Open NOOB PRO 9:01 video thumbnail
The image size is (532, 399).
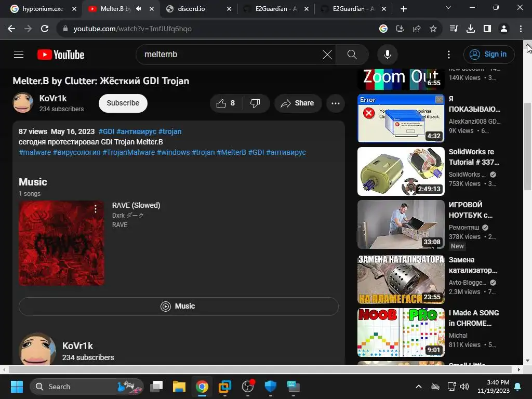coord(401,332)
